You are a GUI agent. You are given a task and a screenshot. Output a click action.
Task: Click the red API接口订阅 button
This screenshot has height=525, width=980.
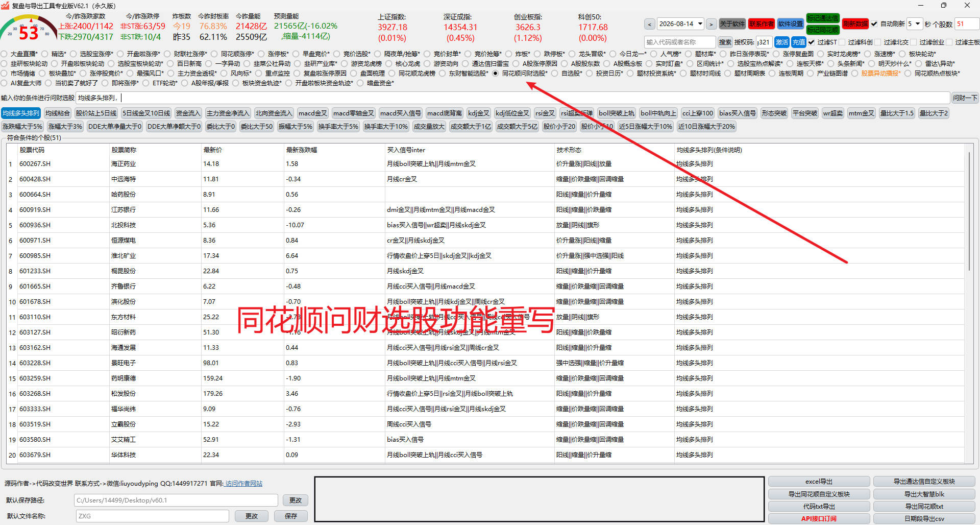[819, 519]
